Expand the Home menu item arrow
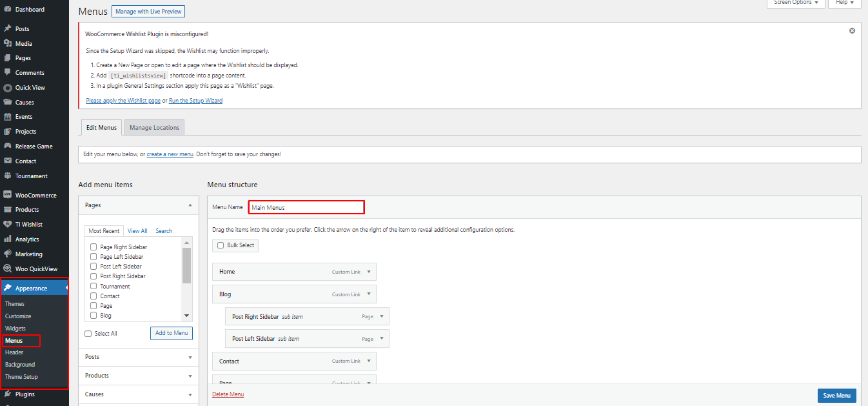The image size is (868, 406). (369, 272)
